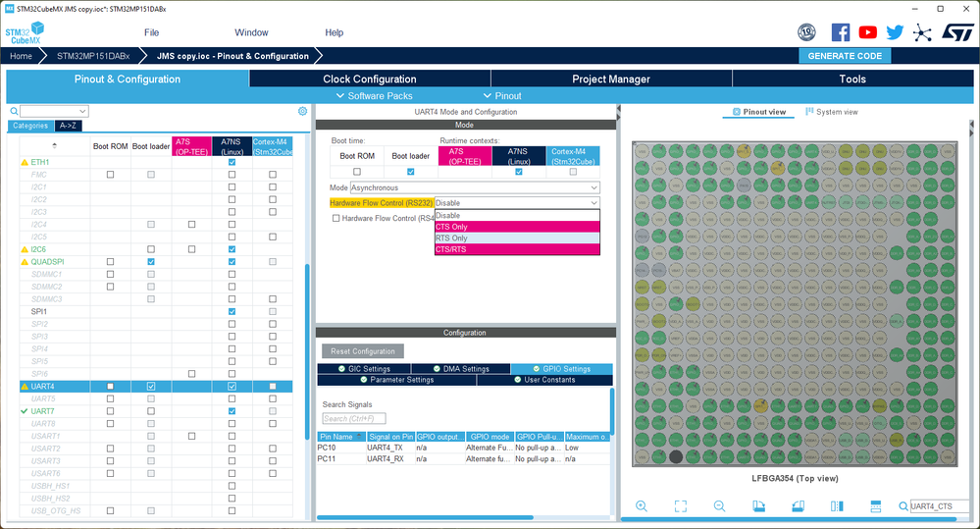Open the Help menu
This screenshot has width=980, height=529.
(x=334, y=32)
